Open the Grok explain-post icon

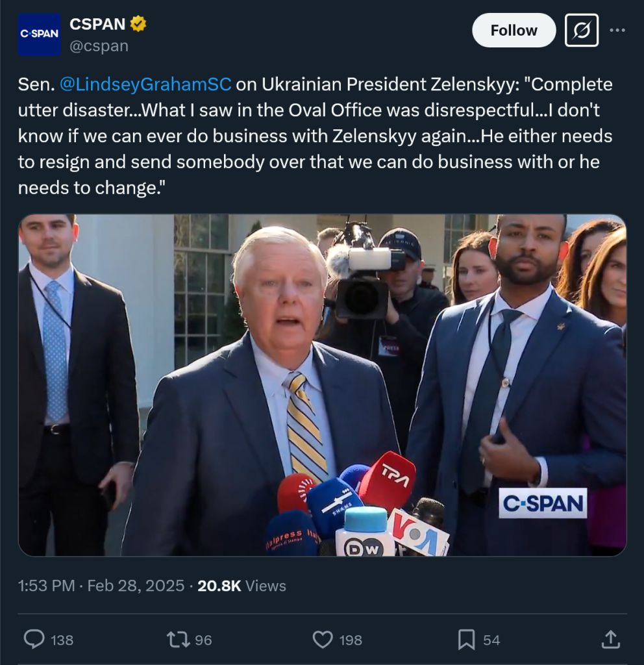581,31
